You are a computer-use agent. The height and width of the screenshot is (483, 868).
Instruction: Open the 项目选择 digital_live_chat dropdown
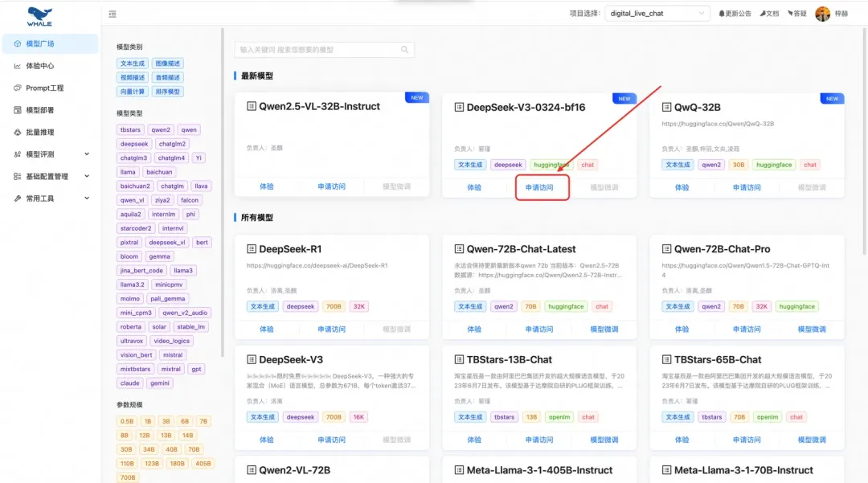[657, 14]
